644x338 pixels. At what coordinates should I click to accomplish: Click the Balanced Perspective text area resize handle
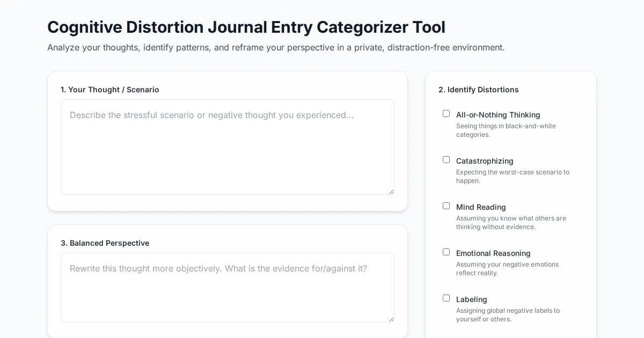tap(391, 319)
